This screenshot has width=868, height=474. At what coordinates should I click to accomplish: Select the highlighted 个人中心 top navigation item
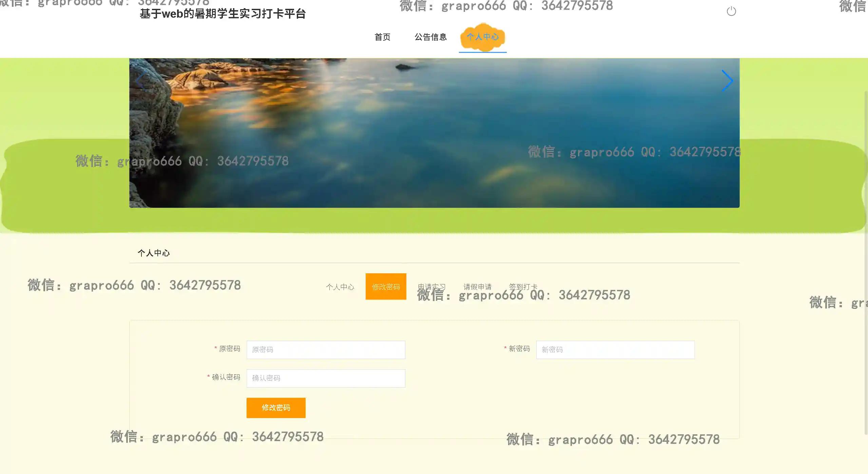[x=482, y=37]
